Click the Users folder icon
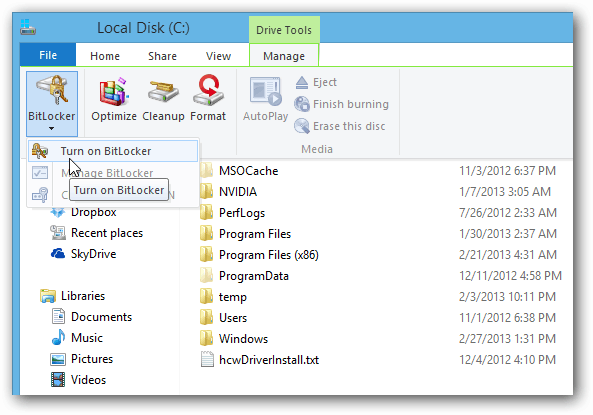 point(206,318)
